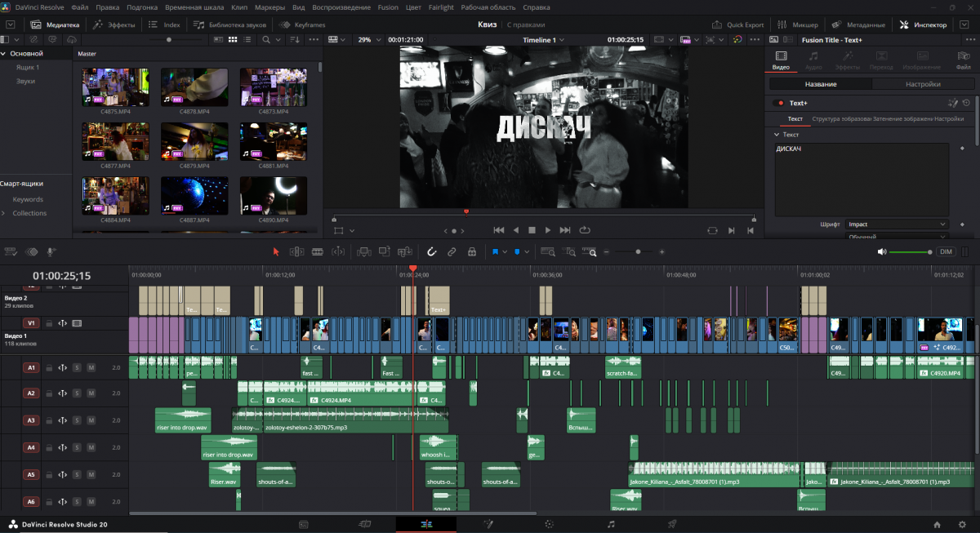Select the C4887.MP4 clip thumbnail
The width and height of the screenshot is (980, 533).
tap(194, 196)
